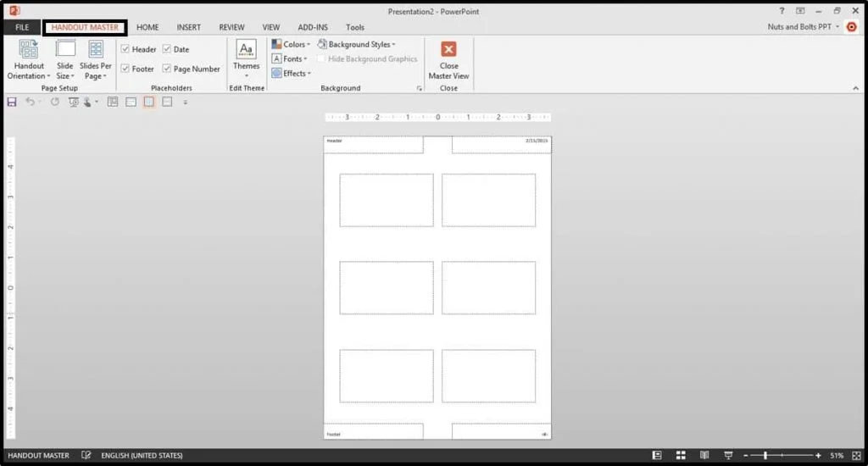
Task: Uncheck the Page Number placeholder checkbox
Action: pyautogui.click(x=167, y=69)
